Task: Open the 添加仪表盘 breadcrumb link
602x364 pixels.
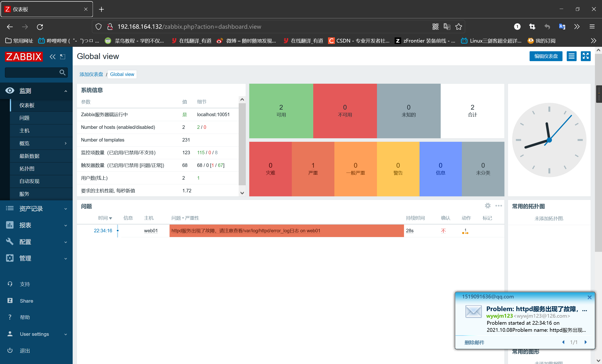Action: click(91, 74)
